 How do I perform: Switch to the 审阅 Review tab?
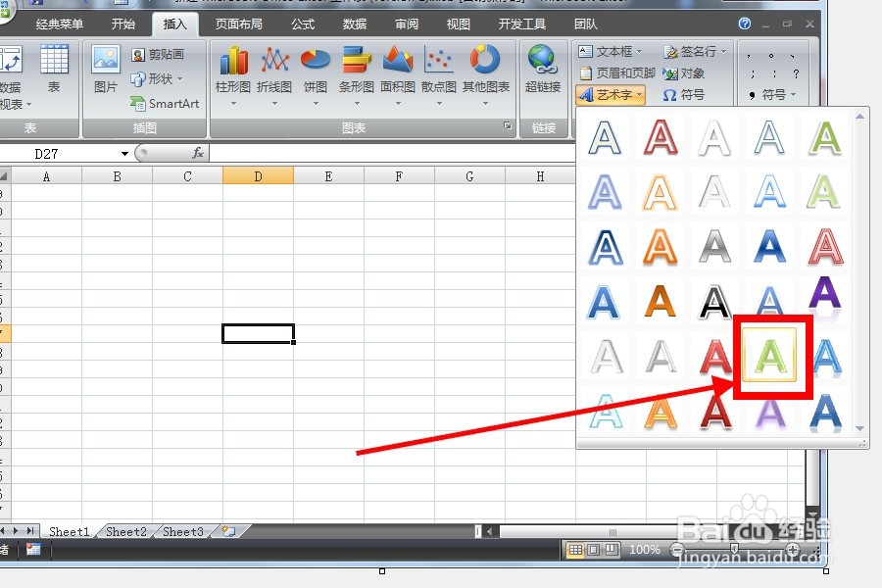pos(406,24)
